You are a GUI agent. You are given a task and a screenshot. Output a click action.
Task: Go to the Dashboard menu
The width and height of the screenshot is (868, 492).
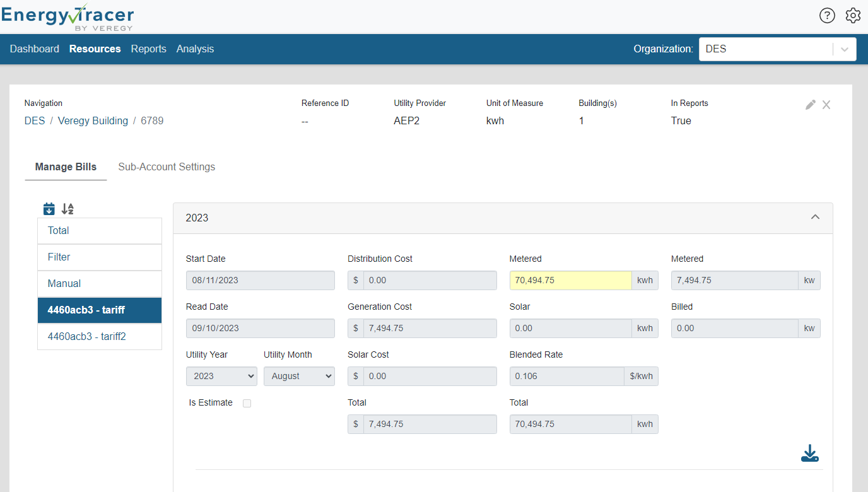tap(35, 49)
